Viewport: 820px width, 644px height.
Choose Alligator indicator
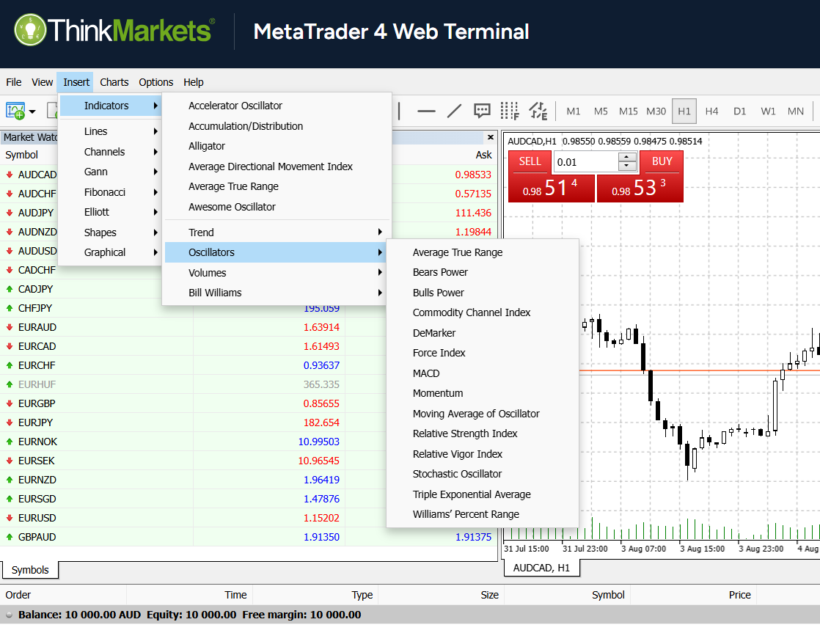[277, 146]
